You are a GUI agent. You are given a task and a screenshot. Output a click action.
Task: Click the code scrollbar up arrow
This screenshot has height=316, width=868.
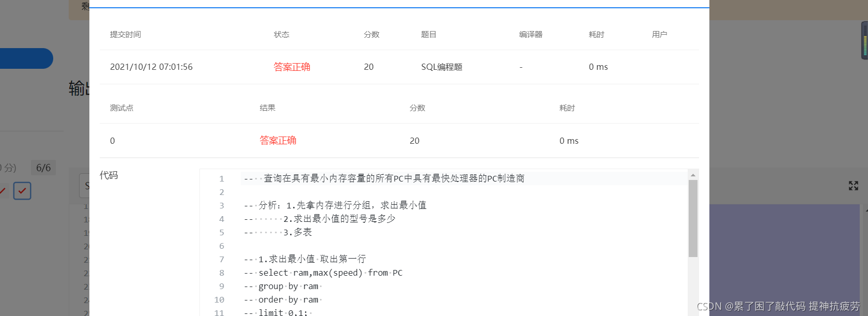tap(693, 175)
